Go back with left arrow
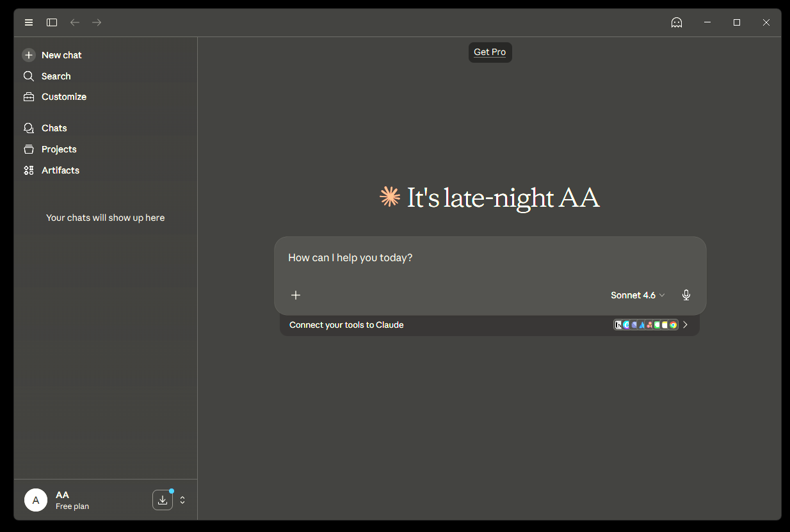 75,22
